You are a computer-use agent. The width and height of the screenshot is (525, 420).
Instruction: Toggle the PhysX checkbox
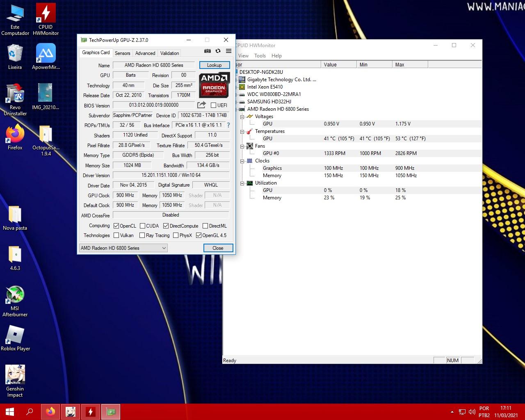(176, 235)
